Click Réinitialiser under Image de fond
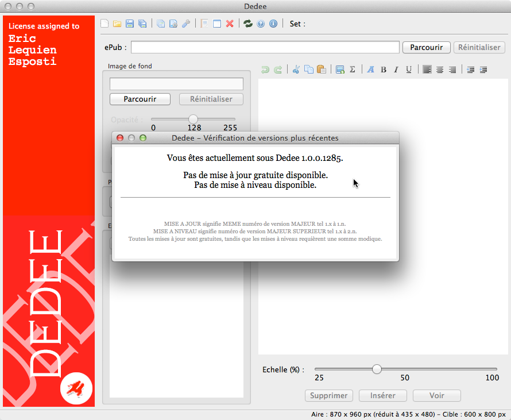The width and height of the screenshot is (511, 420). point(211,99)
